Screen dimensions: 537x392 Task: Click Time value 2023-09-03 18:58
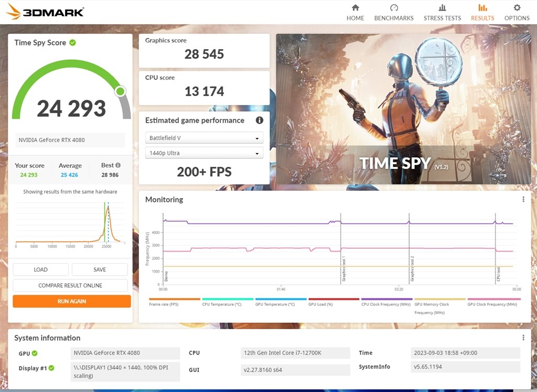pyautogui.click(x=465, y=353)
